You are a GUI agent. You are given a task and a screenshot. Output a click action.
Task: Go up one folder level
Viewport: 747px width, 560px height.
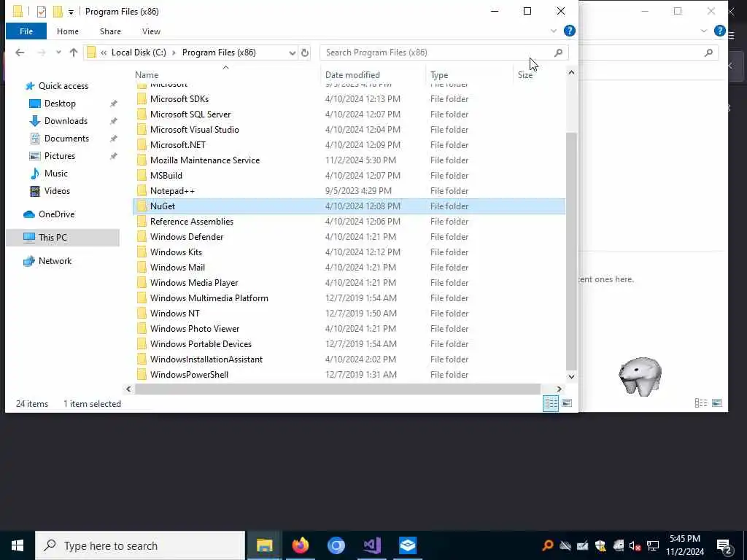coord(74,52)
